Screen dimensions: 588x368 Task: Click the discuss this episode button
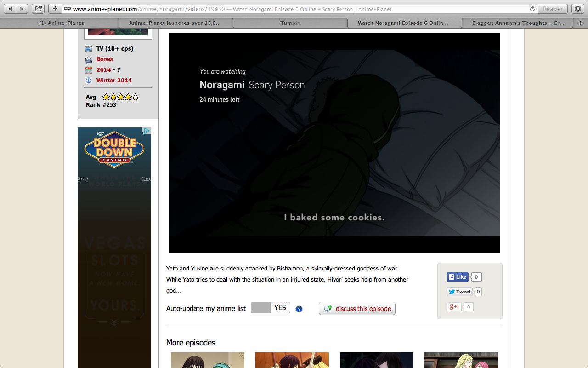(x=357, y=309)
